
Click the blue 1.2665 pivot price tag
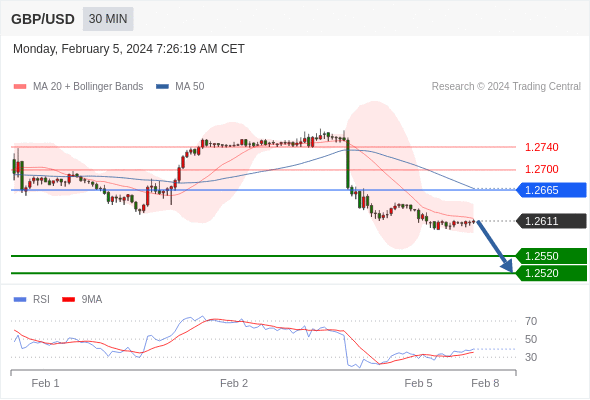[x=551, y=190]
